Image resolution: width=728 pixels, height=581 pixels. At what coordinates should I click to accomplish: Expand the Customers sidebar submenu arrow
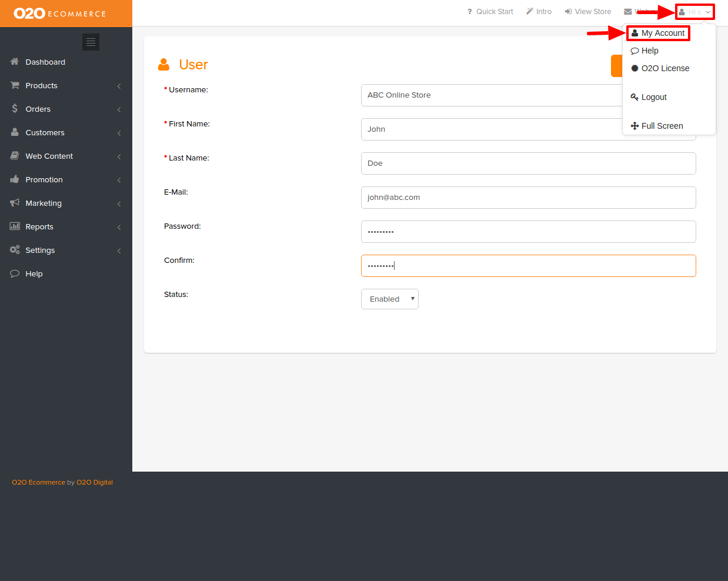tap(119, 133)
